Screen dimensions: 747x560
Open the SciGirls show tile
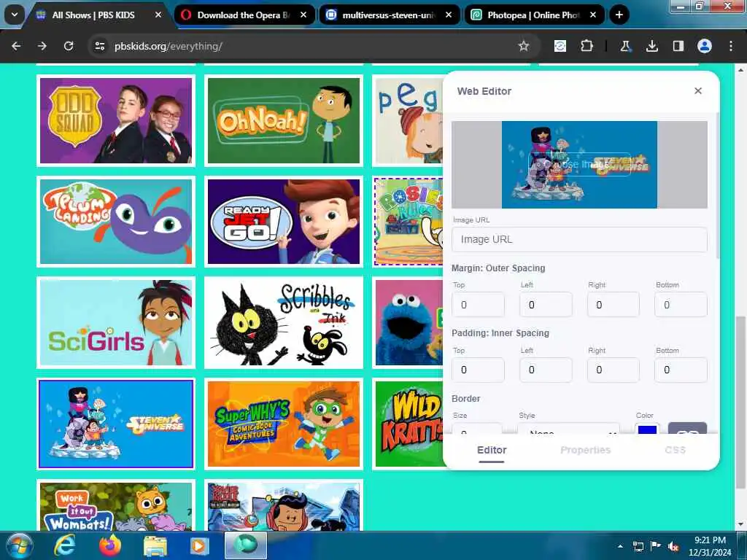tap(116, 322)
